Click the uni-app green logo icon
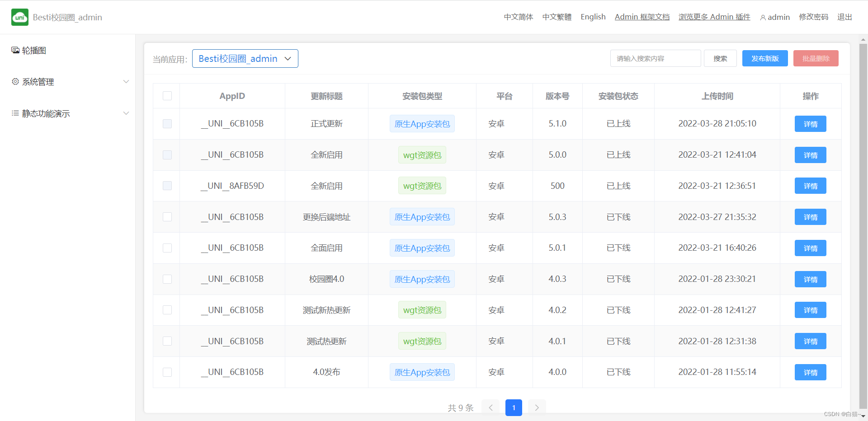 20,17
